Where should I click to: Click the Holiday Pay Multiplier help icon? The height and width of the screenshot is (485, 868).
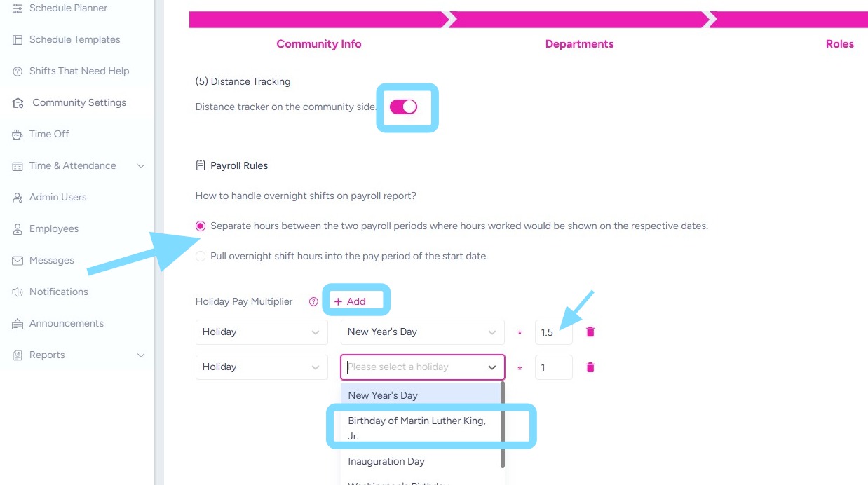[313, 301]
